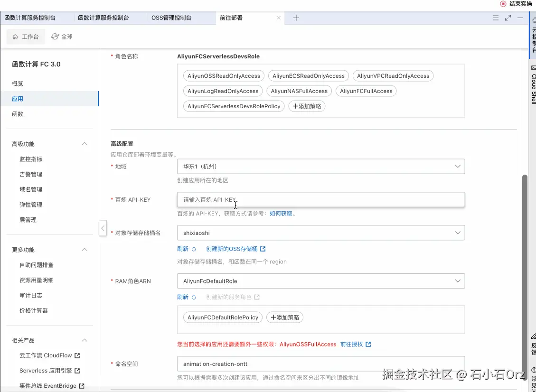
Task: Open the Cloud Shell side panel
Action: (x=533, y=84)
